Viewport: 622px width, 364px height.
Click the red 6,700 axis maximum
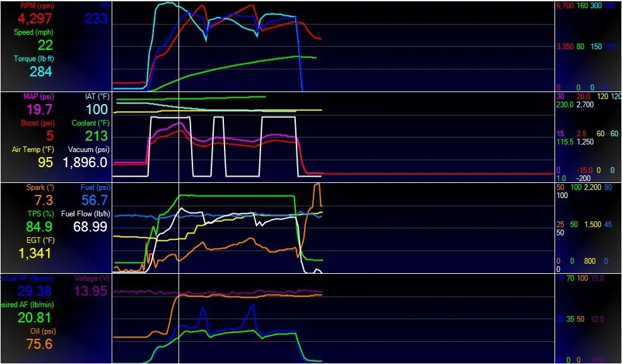tap(565, 6)
